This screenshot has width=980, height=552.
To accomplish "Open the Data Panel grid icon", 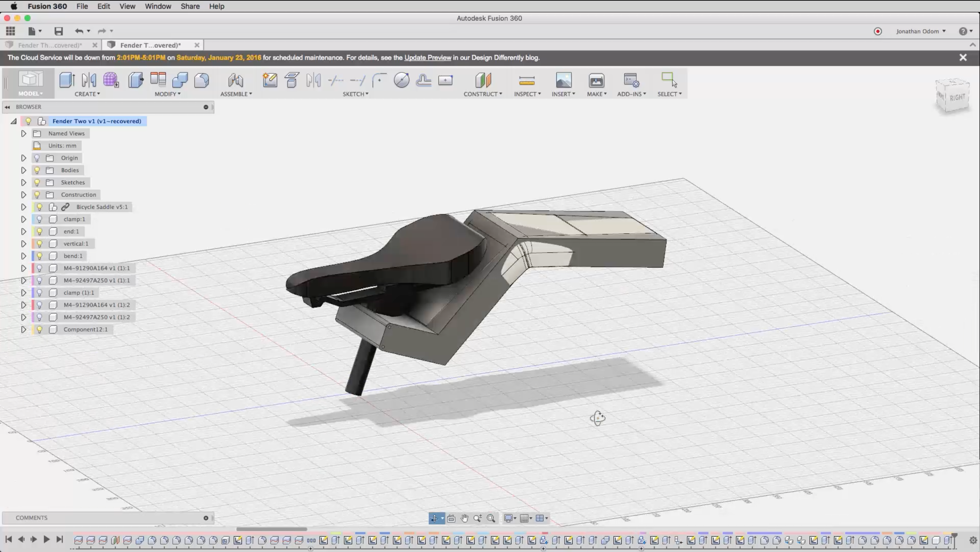I will click(x=10, y=31).
